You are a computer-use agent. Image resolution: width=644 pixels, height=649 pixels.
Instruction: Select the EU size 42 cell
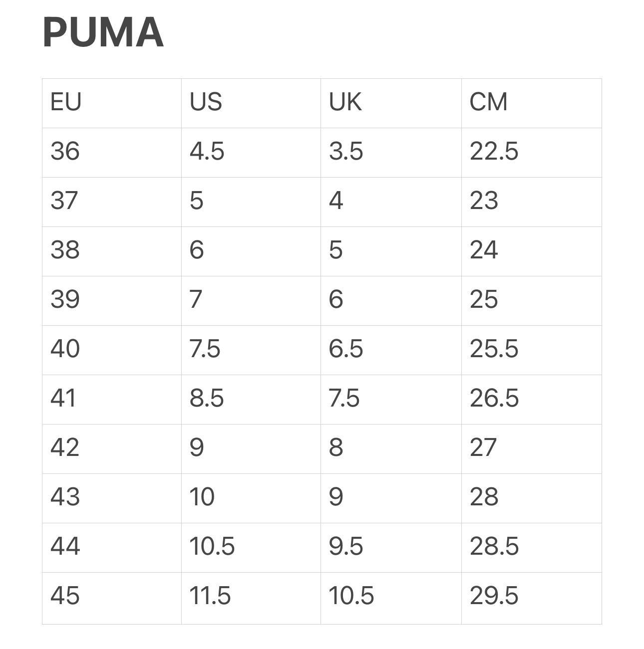(x=65, y=447)
